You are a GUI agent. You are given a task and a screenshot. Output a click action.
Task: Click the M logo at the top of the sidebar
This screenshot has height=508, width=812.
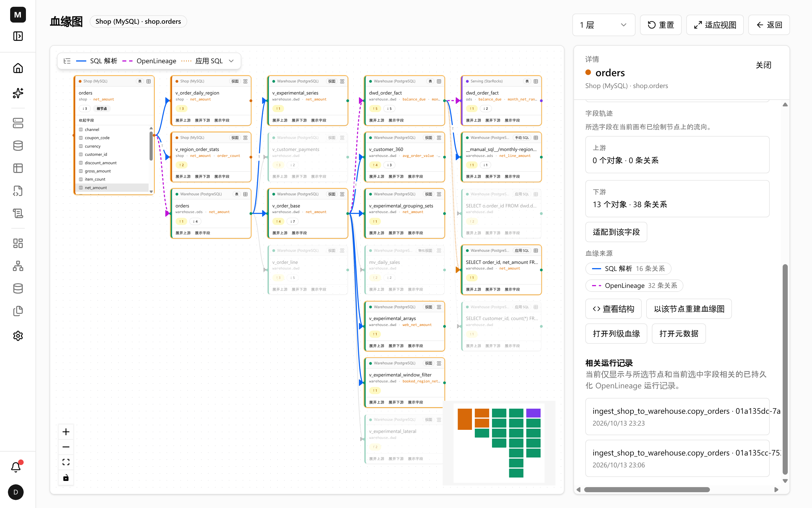tap(18, 14)
